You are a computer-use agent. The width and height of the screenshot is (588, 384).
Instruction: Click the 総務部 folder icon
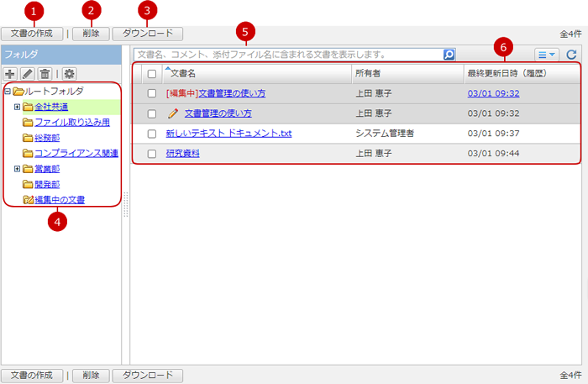pyautogui.click(x=28, y=138)
